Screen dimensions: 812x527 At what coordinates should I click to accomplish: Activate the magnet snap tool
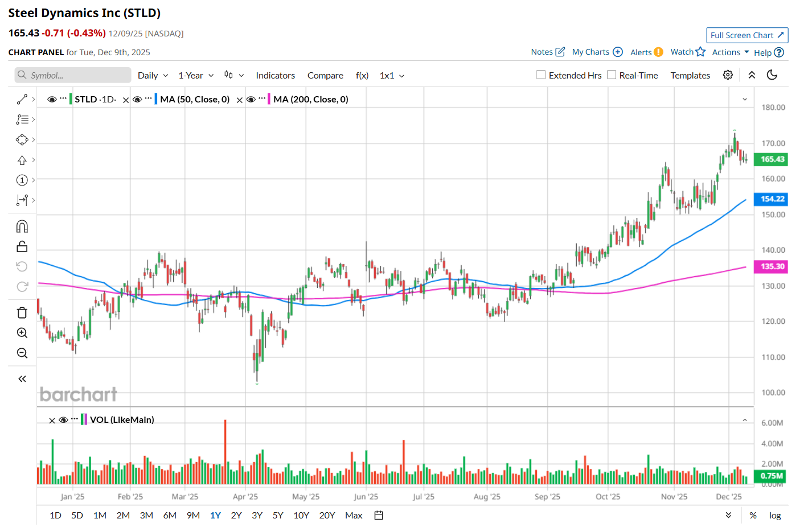22,227
